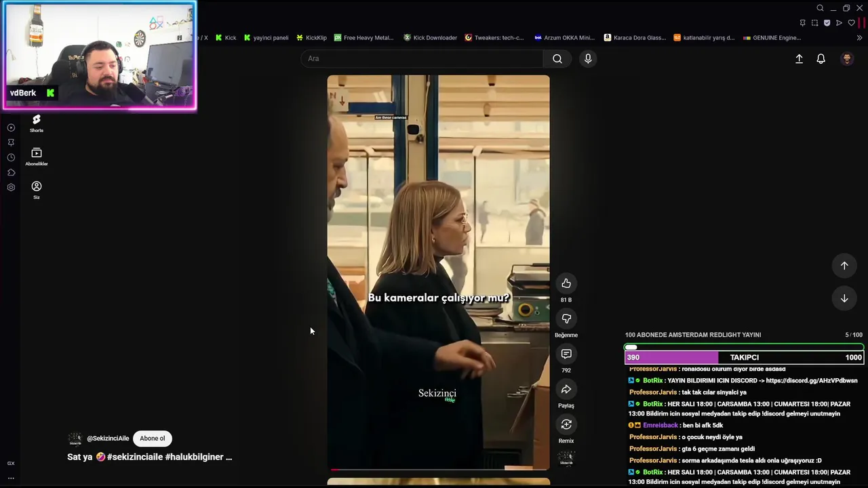Open the Tweakers bookmark

click(494, 38)
